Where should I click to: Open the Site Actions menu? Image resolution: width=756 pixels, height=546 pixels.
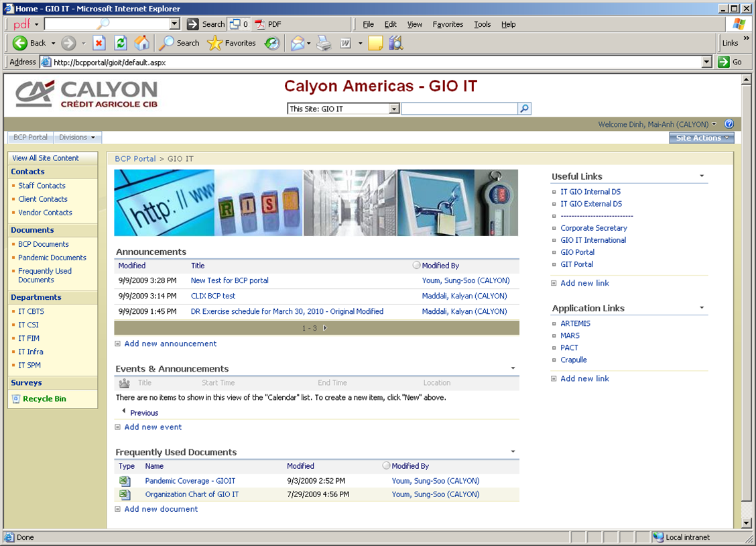[702, 138]
